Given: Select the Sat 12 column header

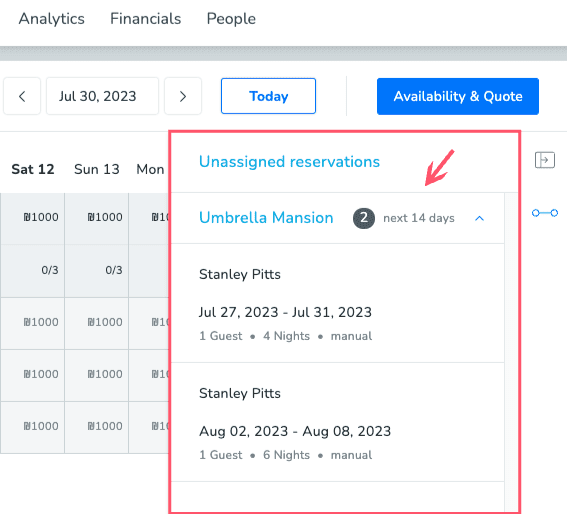Looking at the screenshot, I should 33,169.
